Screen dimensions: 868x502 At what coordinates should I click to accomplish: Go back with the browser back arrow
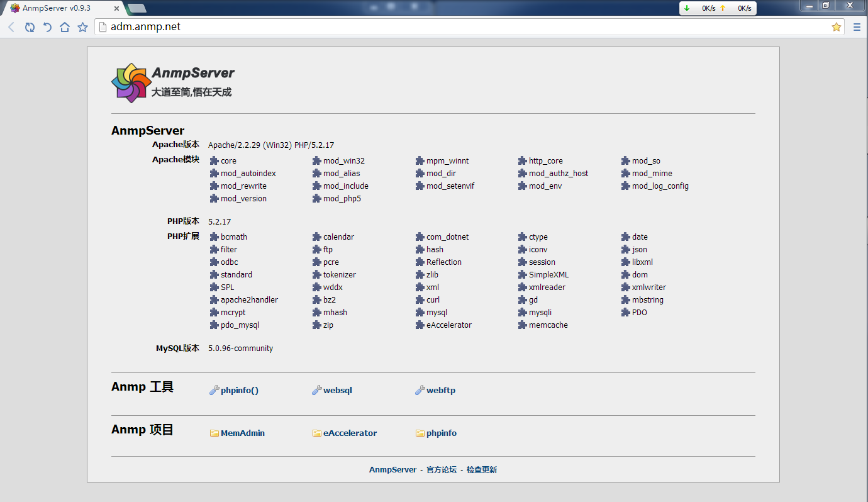click(11, 27)
